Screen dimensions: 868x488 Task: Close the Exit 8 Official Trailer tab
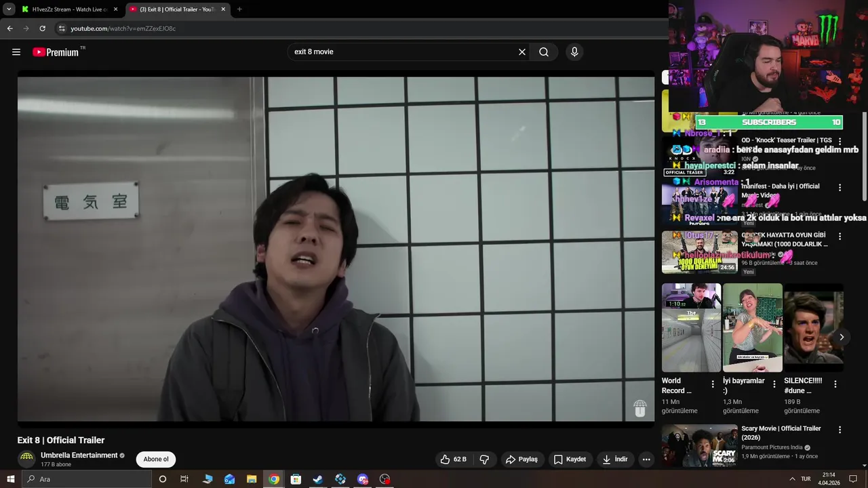click(223, 9)
